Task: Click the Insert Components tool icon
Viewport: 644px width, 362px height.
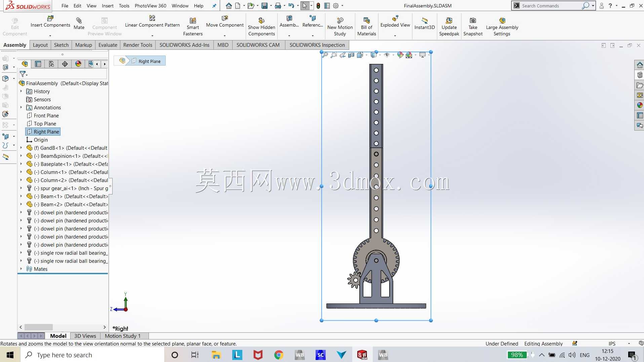Action: coord(50,18)
